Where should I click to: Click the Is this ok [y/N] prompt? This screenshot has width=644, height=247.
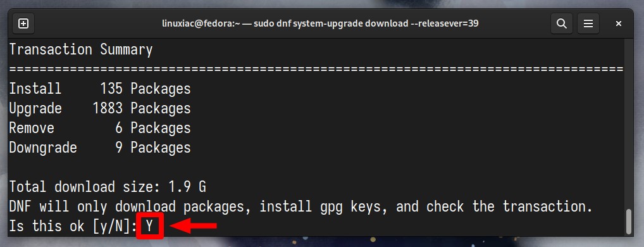tap(73, 226)
